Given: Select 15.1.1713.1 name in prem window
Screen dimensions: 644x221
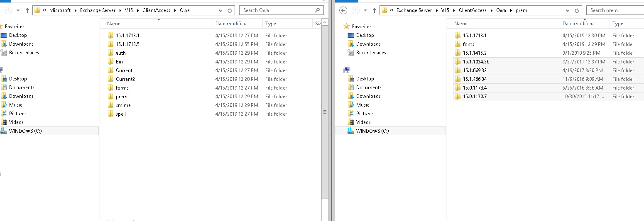Looking at the screenshot, I should point(475,36).
